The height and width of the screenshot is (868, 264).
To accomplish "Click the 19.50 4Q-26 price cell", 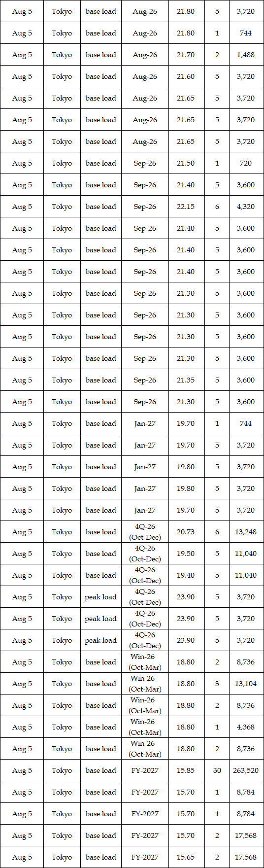I will click(x=186, y=554).
